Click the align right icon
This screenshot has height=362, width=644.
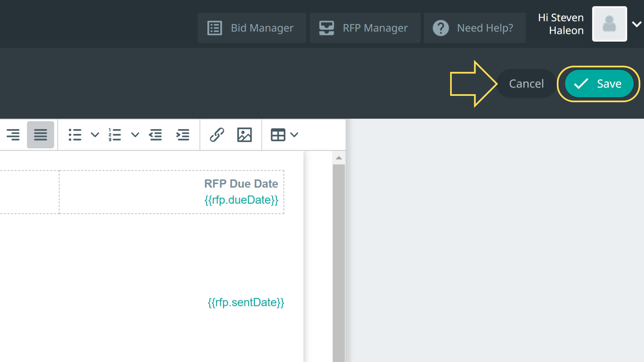coord(13,135)
